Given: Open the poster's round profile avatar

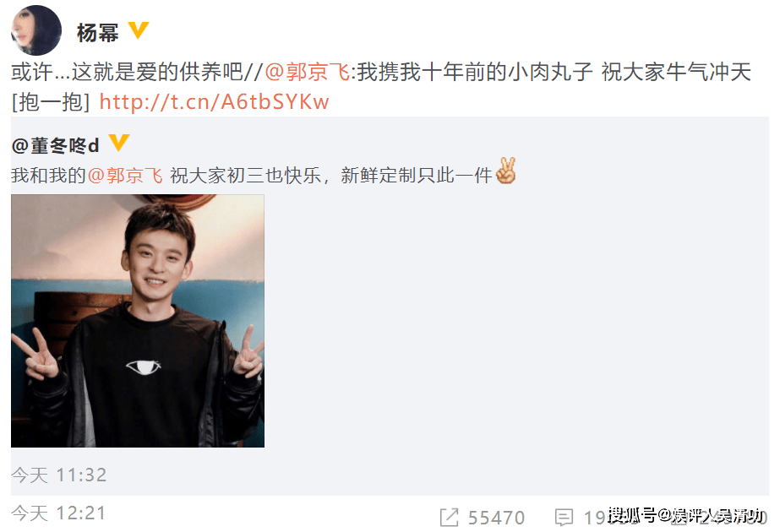Looking at the screenshot, I should [36, 30].
